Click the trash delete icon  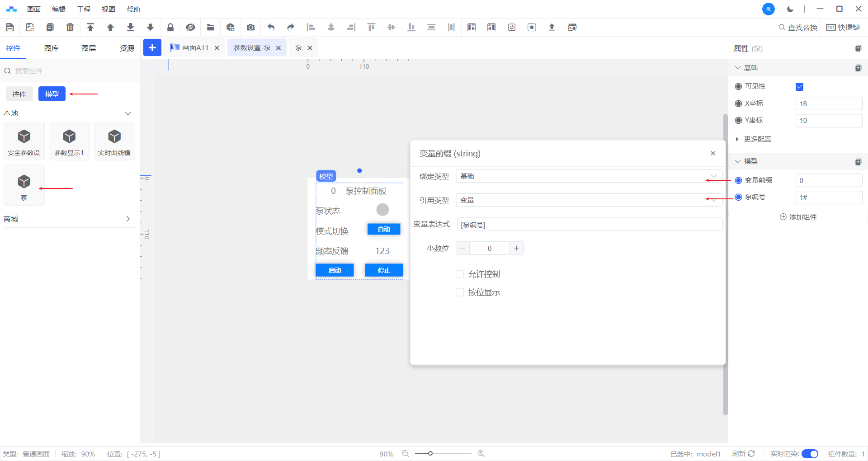[x=70, y=28]
